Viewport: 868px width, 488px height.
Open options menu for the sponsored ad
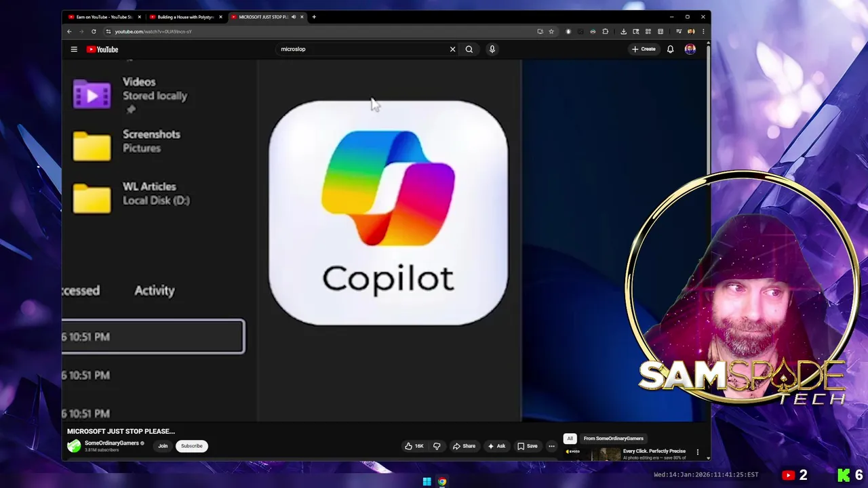click(x=697, y=452)
